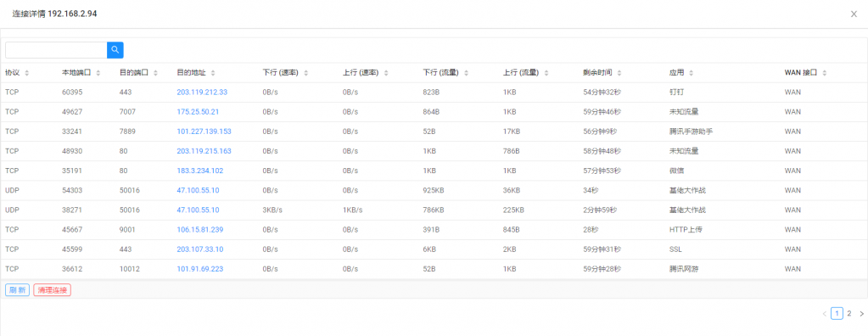The width and height of the screenshot is (868, 336).
Task: Open 47.100.55.10 link in port 38271 row
Action: [199, 210]
